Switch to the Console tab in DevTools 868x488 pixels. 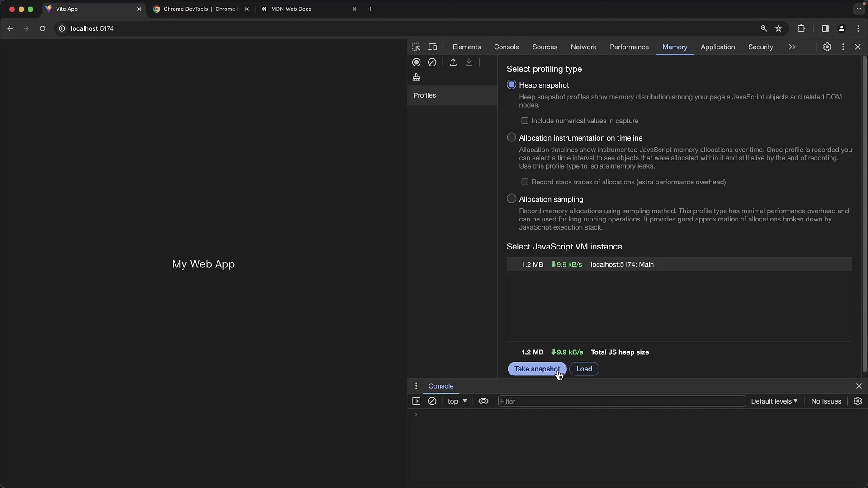506,47
